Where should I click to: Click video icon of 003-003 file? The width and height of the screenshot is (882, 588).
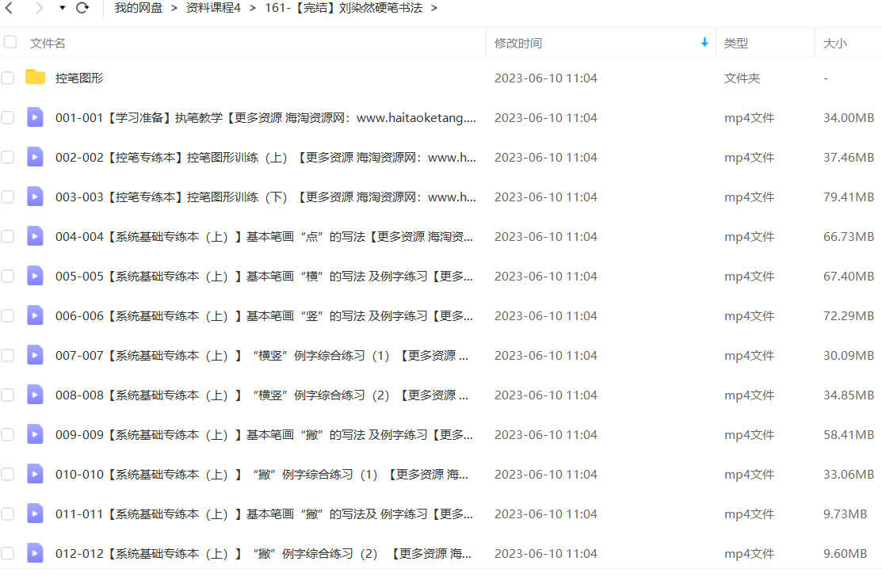coord(35,197)
